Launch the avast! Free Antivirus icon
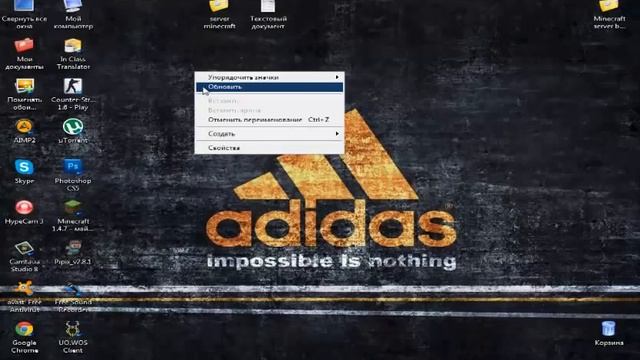640x360 pixels. (x=24, y=289)
